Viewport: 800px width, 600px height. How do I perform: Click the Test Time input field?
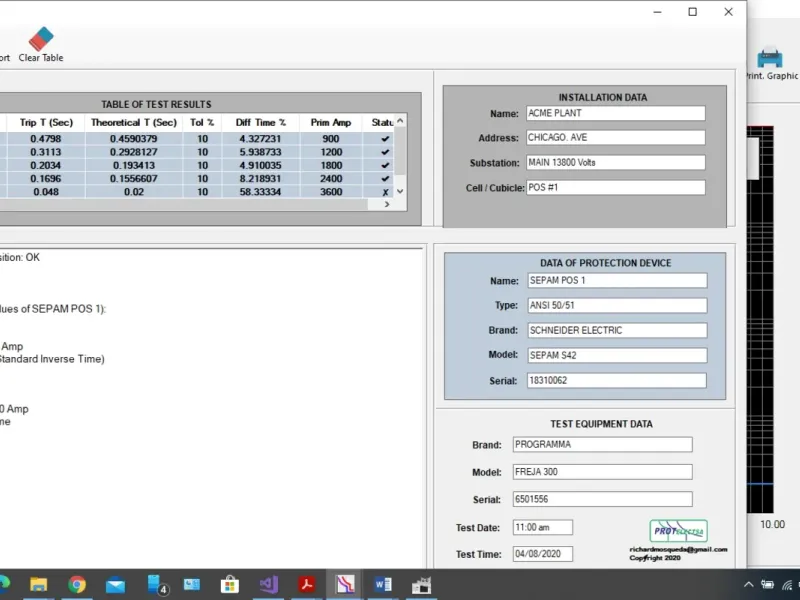click(543, 554)
